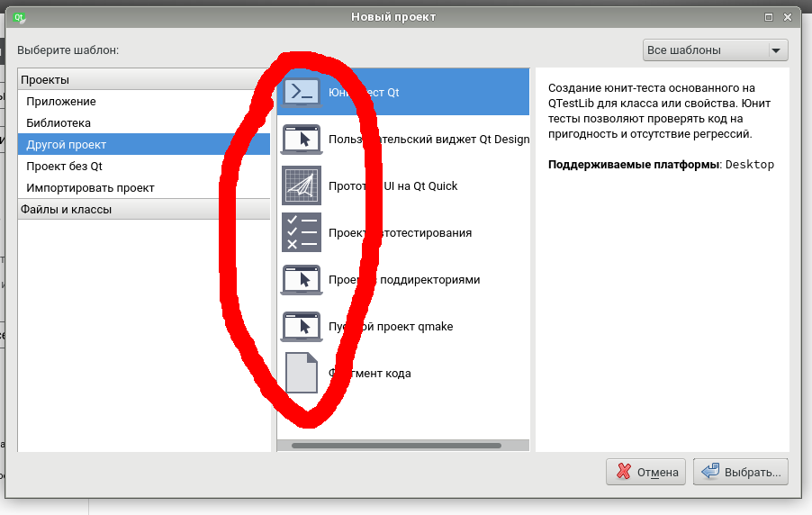
Task: Select the Qt unit test terminal icon
Action: tap(302, 92)
